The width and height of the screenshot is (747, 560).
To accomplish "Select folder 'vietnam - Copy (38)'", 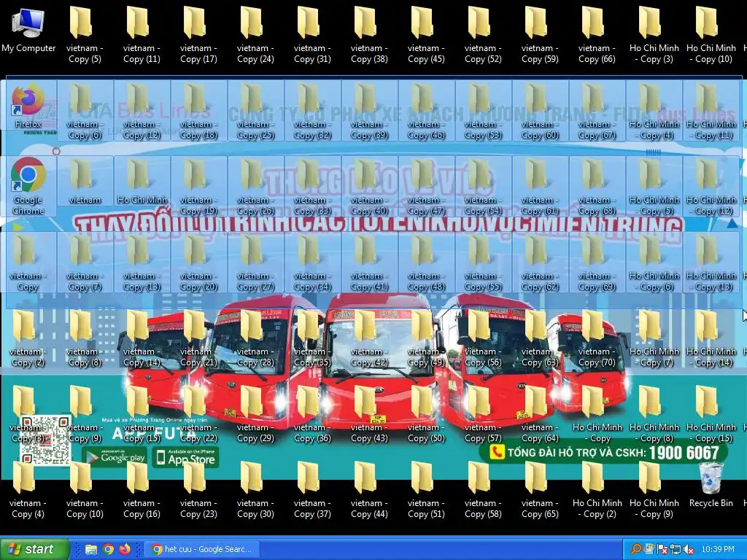I will (x=369, y=34).
